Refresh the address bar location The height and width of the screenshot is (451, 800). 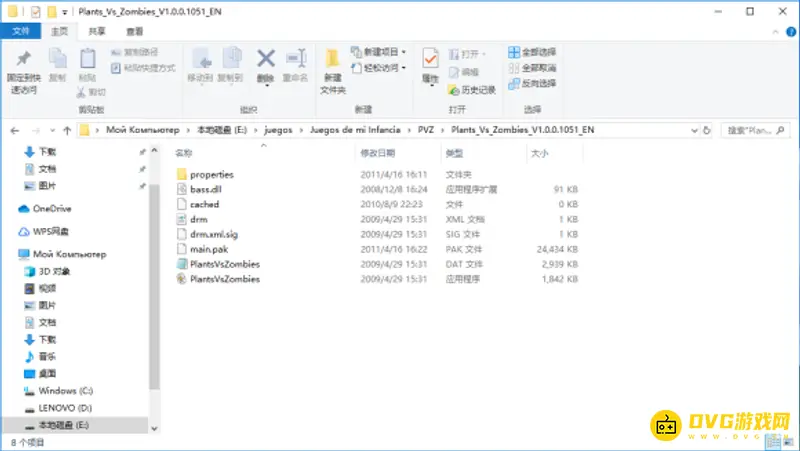point(707,131)
